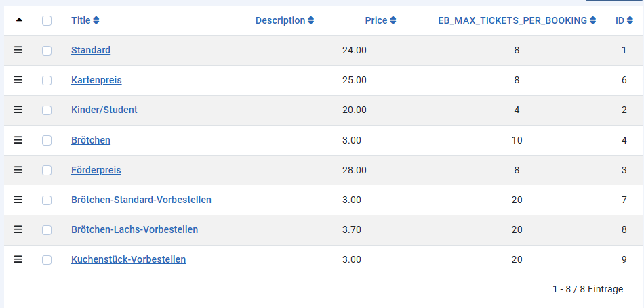
Task: Sort the list by Title header
Action: point(85,20)
